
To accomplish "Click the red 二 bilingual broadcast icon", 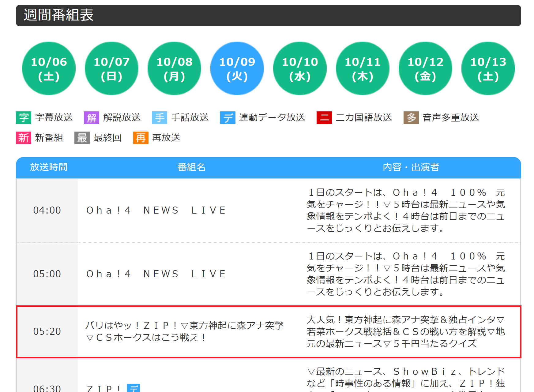I will pyautogui.click(x=324, y=118).
